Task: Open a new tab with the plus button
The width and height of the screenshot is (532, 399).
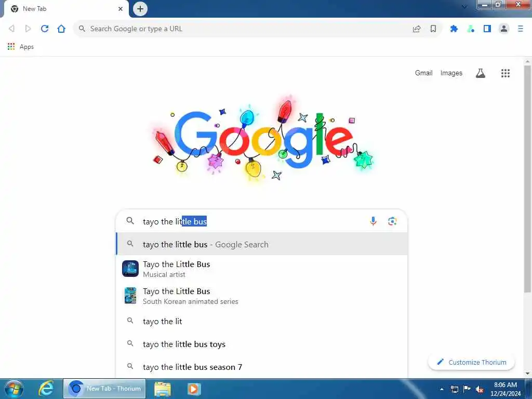Action: coord(140,9)
